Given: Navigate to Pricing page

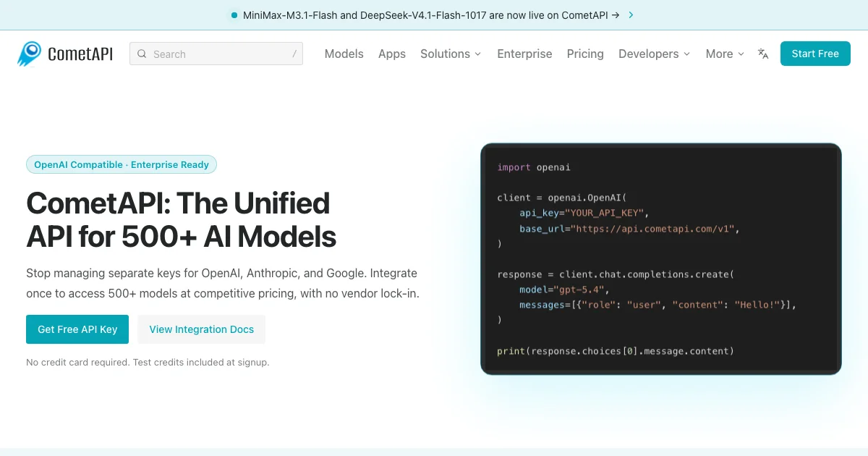Looking at the screenshot, I should 585,54.
